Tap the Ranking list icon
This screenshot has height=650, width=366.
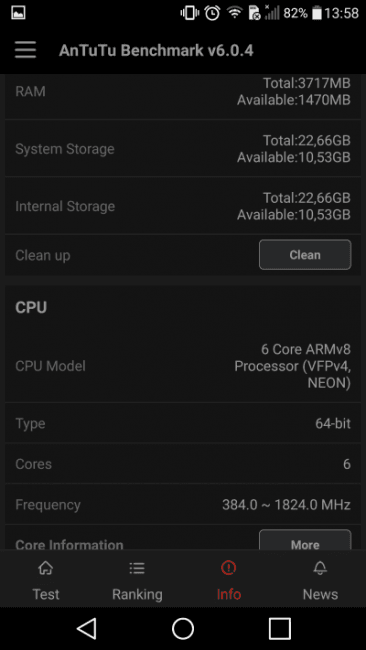137,568
